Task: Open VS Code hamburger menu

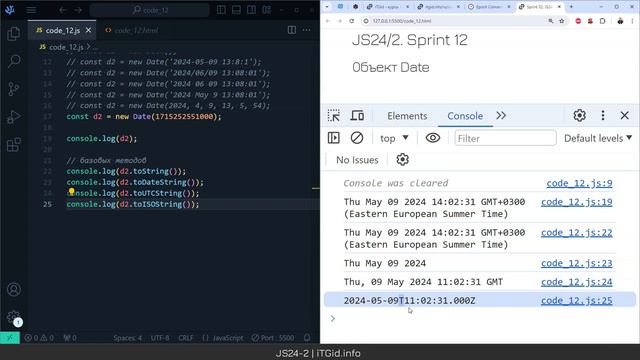Action: pos(31,10)
